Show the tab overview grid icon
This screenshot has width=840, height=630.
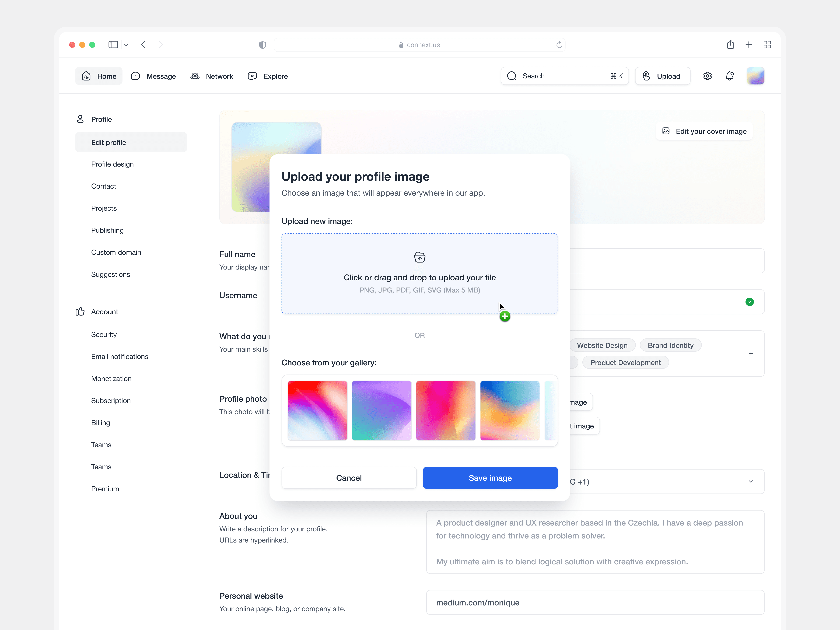tap(767, 44)
